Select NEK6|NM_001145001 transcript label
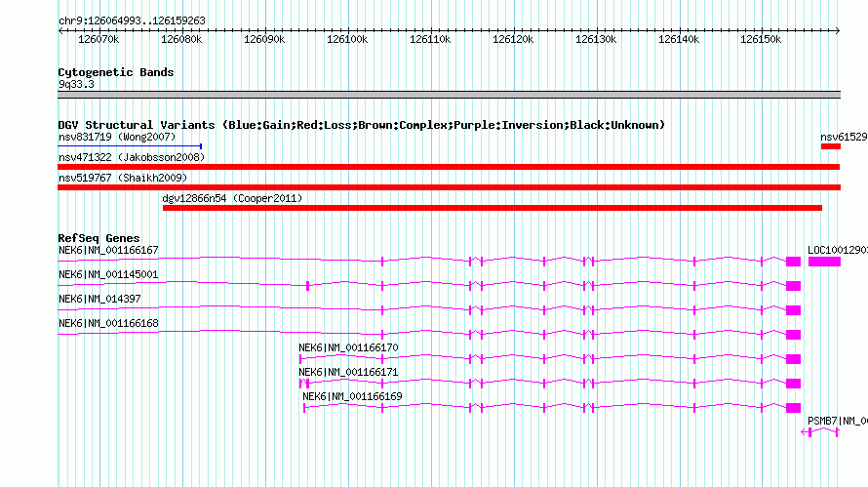This screenshot has width=868, height=487. coord(108,274)
